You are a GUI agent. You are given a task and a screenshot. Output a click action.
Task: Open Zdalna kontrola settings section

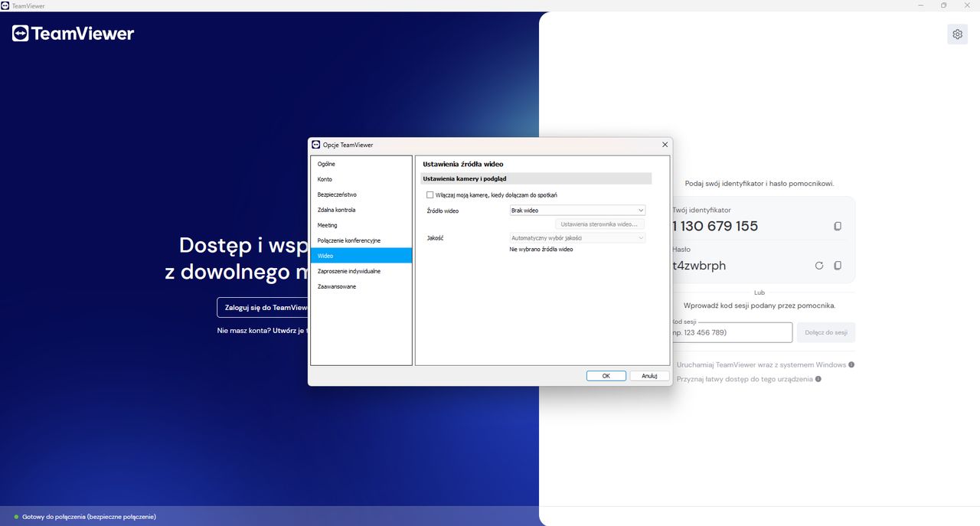[361, 210]
